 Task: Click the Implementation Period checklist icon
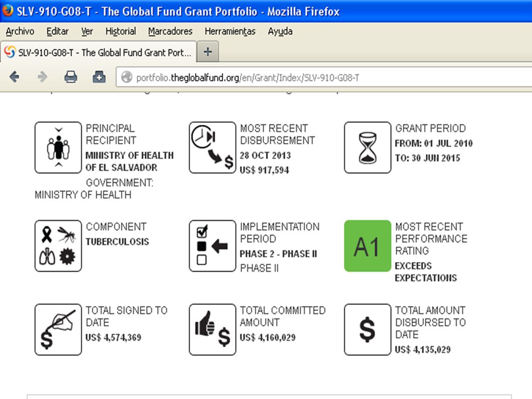[x=212, y=246]
